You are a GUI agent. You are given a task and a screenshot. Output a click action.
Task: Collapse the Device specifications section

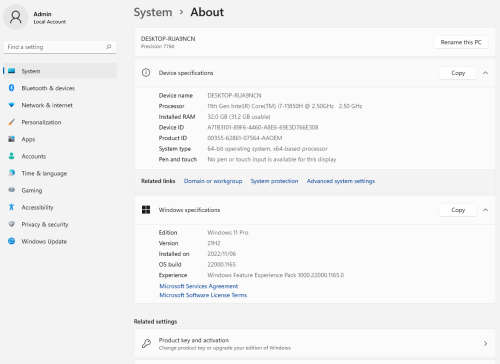[485, 73]
